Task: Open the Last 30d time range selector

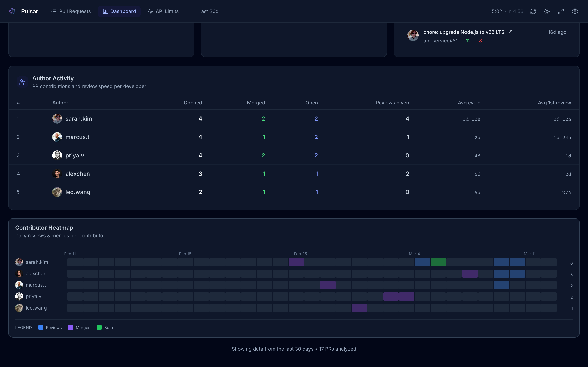Action: coord(208,11)
